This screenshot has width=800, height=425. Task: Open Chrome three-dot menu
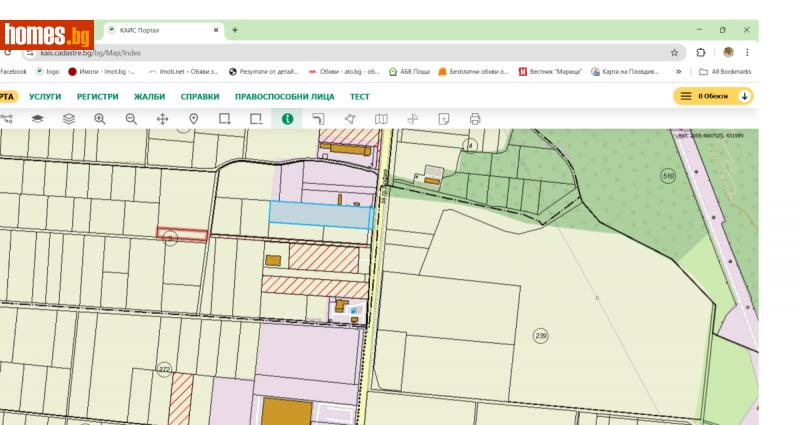pyautogui.click(x=747, y=52)
